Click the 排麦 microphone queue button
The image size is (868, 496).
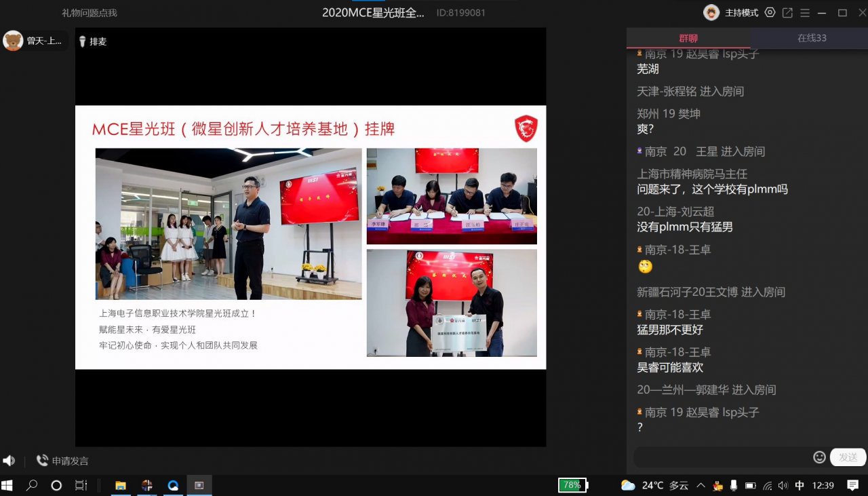[x=93, y=41]
